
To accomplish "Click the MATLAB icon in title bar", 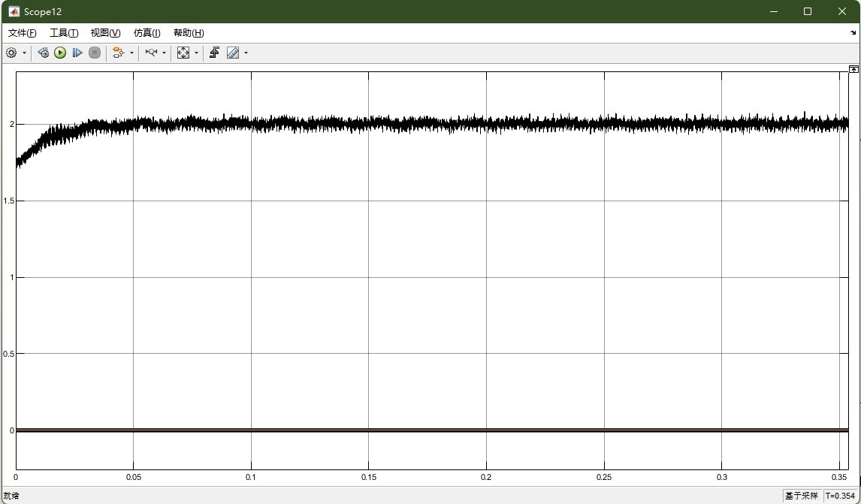I will point(14,11).
